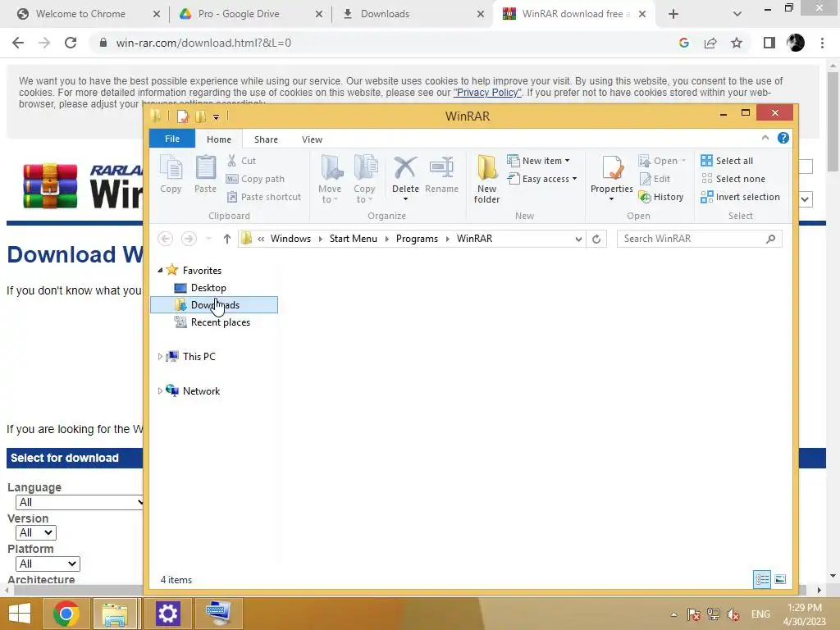Open a new Chrome tab
This screenshot has height=630, width=840.
pos(673,15)
